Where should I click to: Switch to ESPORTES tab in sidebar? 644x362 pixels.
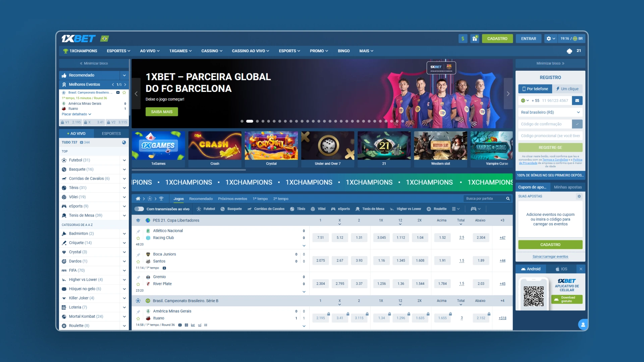coord(111,133)
